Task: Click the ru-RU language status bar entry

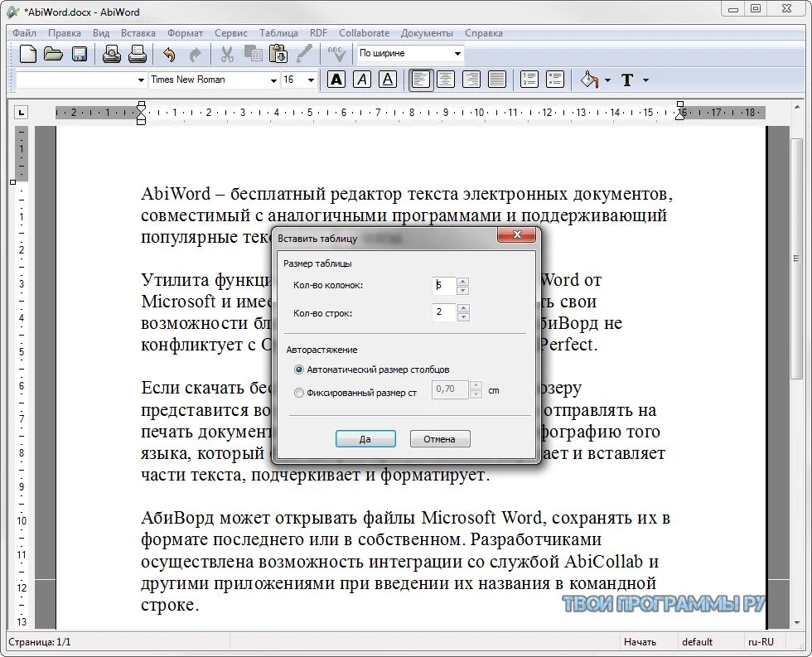Action: point(761,642)
